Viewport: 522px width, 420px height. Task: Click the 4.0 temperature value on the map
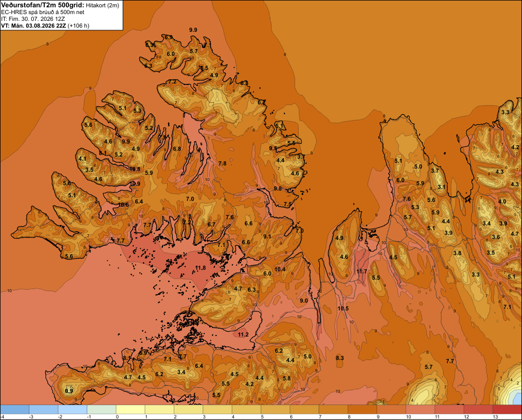[502, 201]
